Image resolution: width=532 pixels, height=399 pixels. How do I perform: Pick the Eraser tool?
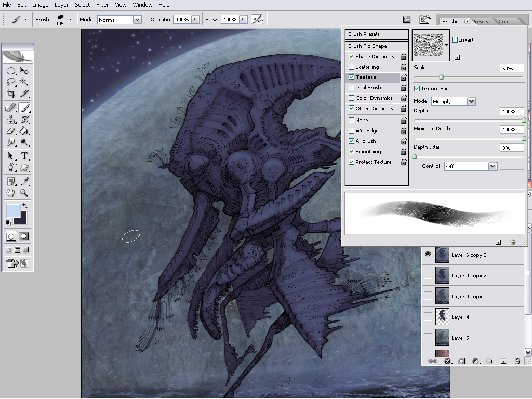click(11, 130)
